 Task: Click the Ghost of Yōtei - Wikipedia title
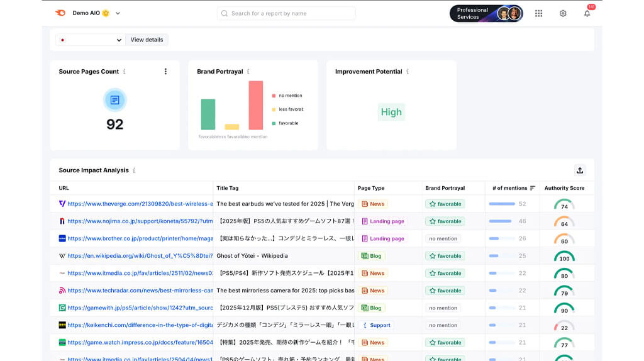pyautogui.click(x=252, y=255)
